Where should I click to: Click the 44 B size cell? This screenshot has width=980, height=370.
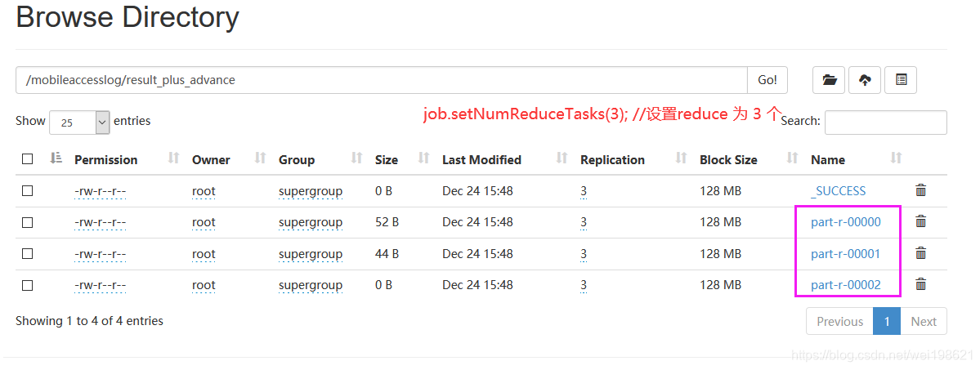point(387,254)
